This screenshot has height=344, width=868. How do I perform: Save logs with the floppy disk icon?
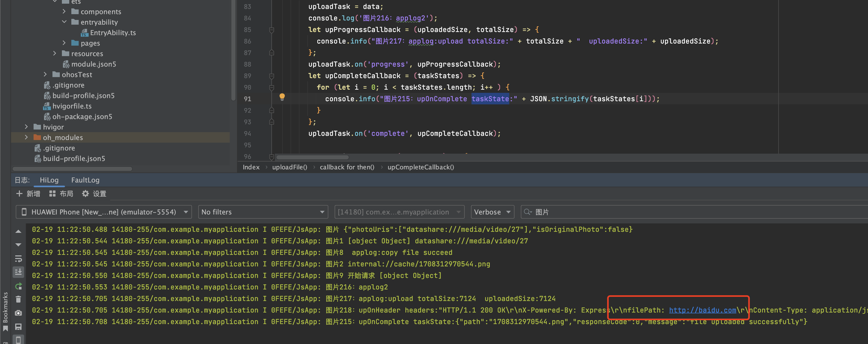[x=19, y=326]
